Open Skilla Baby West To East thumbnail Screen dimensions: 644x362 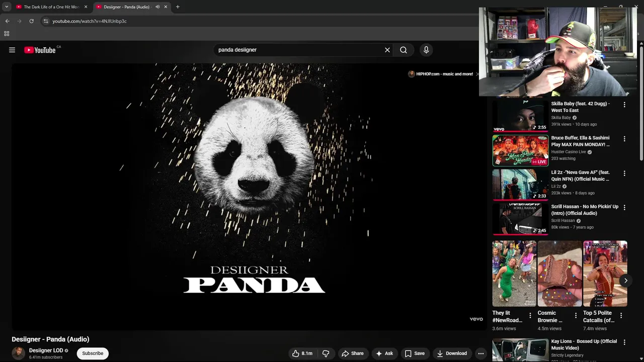pos(520,116)
